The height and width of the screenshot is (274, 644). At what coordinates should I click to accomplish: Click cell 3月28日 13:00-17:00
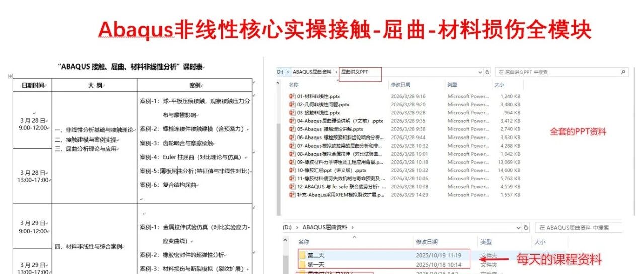click(x=33, y=176)
